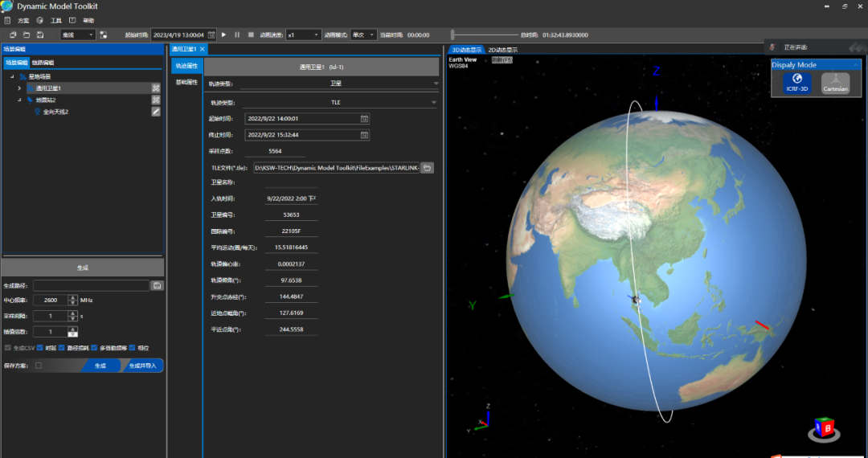Click the antenna icon of 全向天线2

tap(38, 112)
